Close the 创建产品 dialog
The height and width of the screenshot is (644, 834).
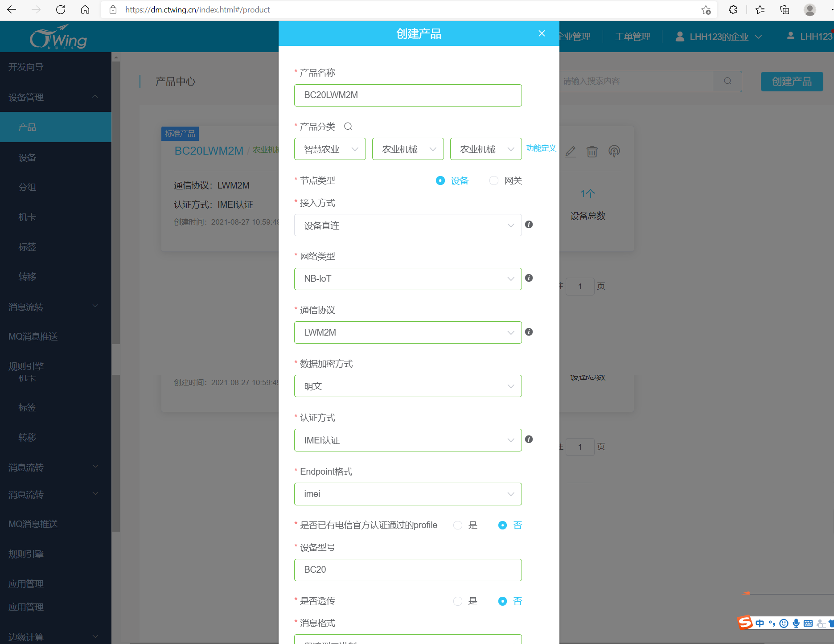click(542, 33)
